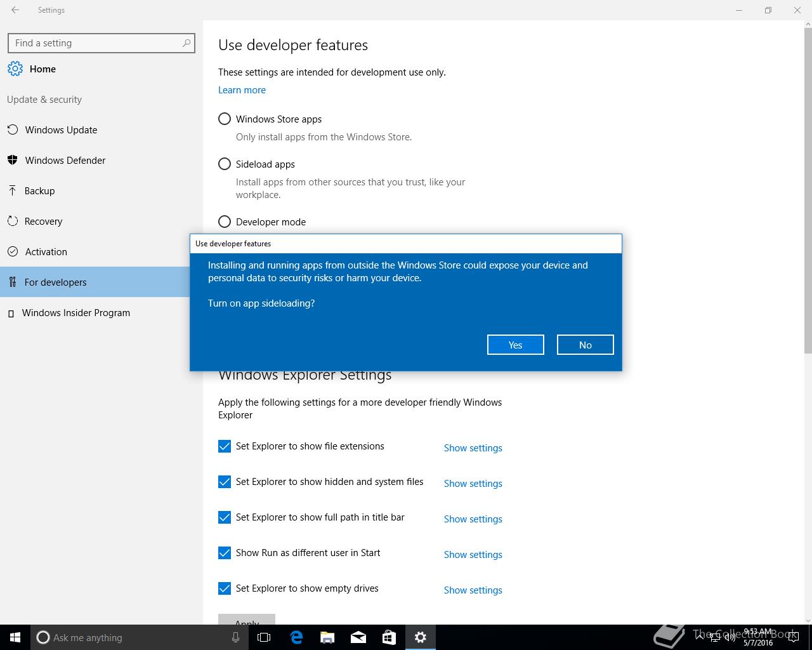812x650 pixels.
Task: Click the Cortana microphone icon
Action: [x=235, y=637]
